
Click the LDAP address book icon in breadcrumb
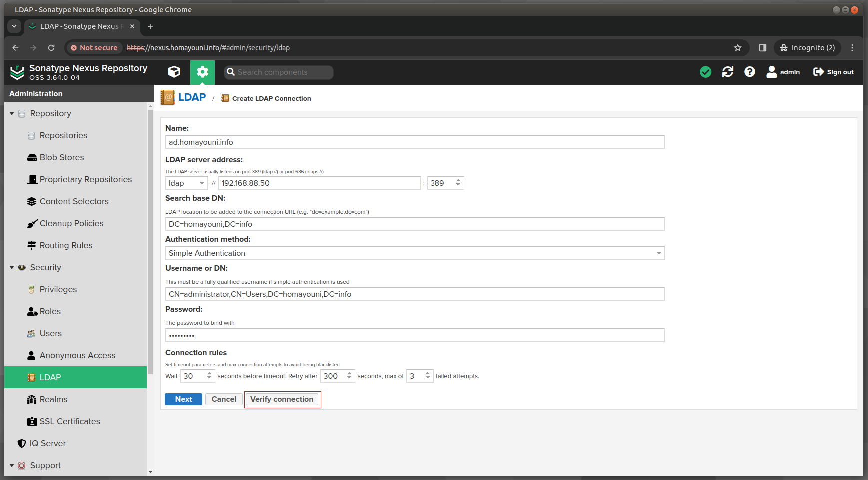167,97
